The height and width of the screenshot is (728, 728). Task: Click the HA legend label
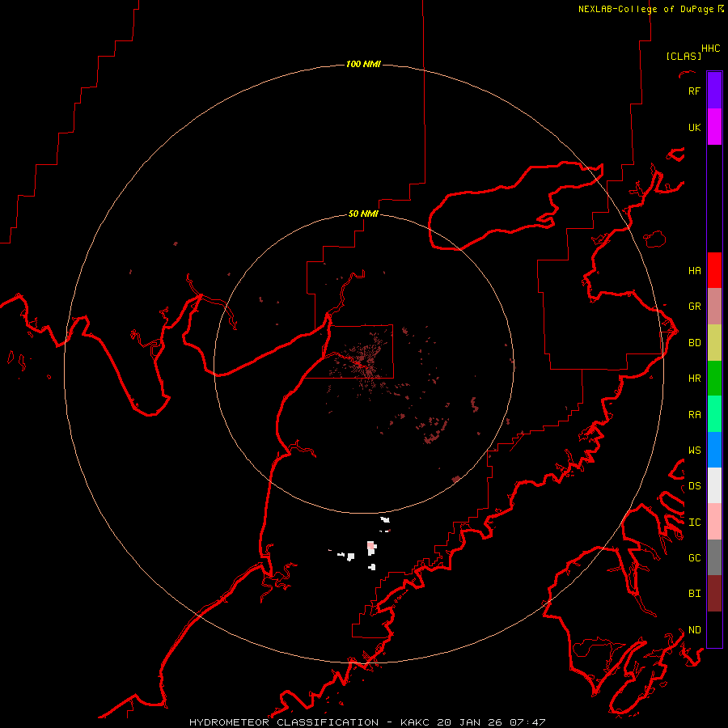pyautogui.click(x=694, y=270)
